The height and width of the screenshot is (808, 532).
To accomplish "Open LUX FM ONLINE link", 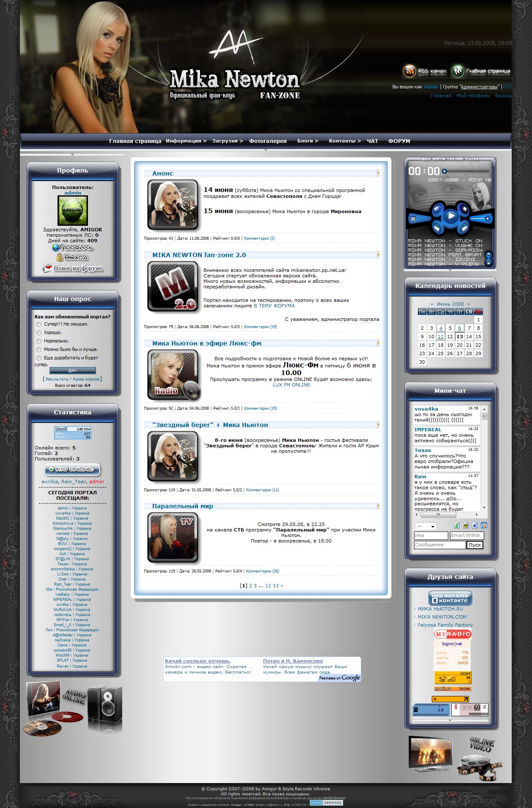I will [291, 385].
